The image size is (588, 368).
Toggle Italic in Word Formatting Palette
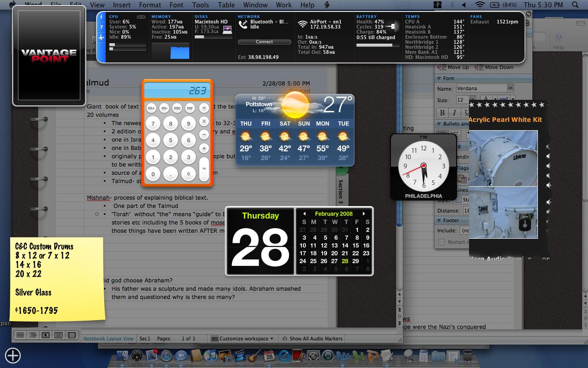[454, 113]
